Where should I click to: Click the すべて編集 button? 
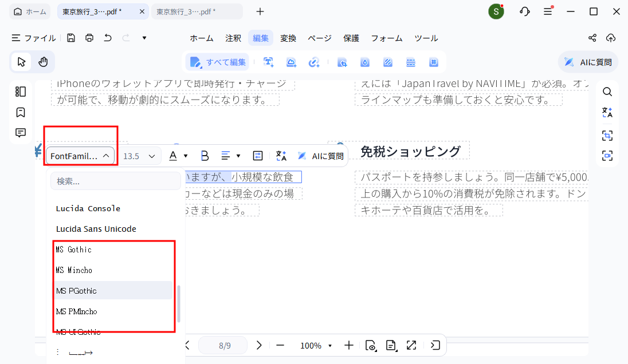[218, 62]
